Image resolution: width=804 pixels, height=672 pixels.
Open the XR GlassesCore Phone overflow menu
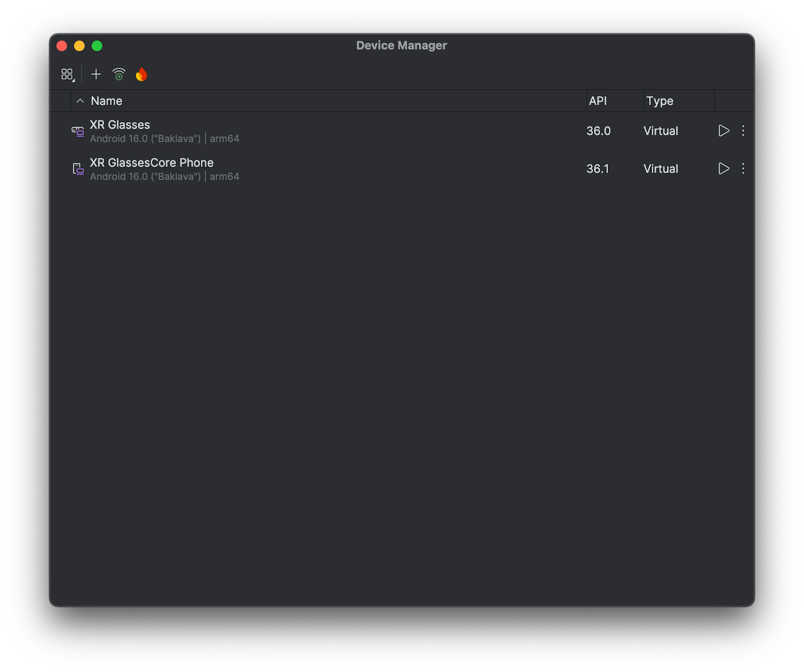pyautogui.click(x=743, y=169)
